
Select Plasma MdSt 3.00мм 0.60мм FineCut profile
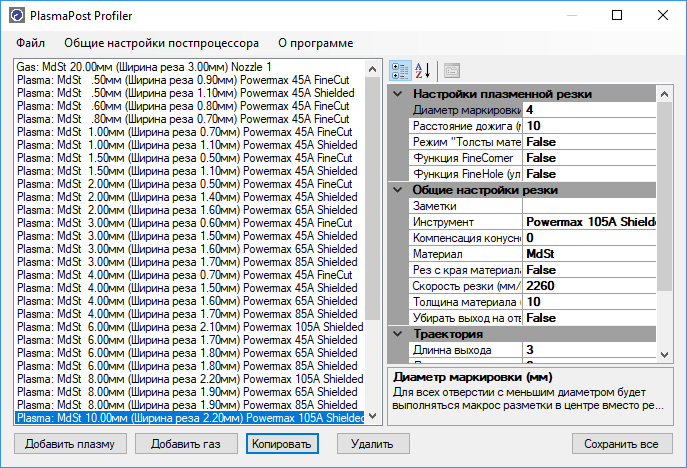[189, 223]
